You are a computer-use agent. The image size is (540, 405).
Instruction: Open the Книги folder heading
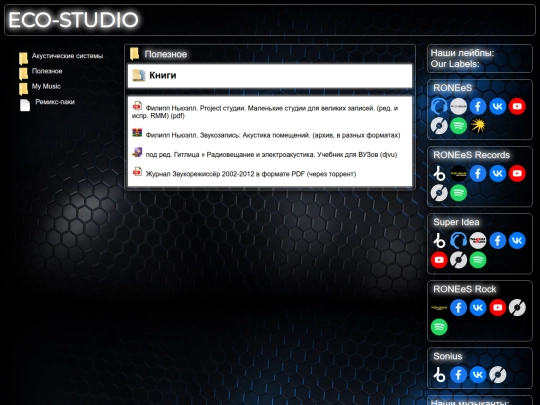click(163, 75)
